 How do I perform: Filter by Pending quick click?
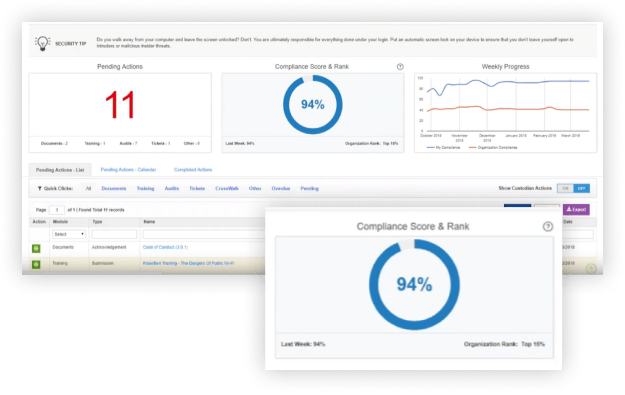[309, 188]
